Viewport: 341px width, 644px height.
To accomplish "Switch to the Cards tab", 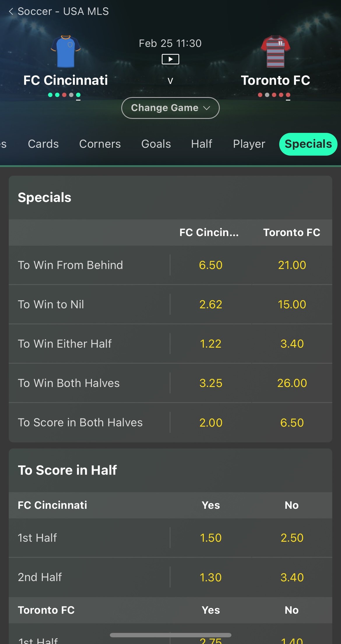I will pyautogui.click(x=43, y=144).
